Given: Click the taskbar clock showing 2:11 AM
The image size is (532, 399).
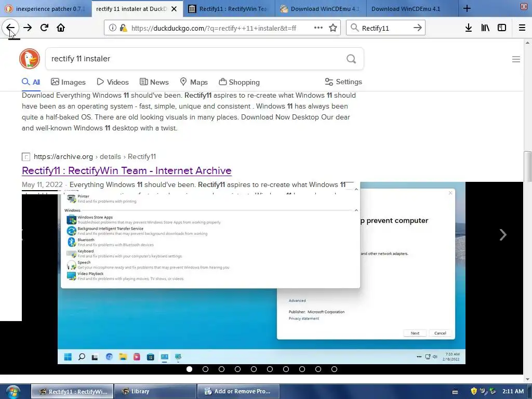Looking at the screenshot, I should (x=513, y=391).
